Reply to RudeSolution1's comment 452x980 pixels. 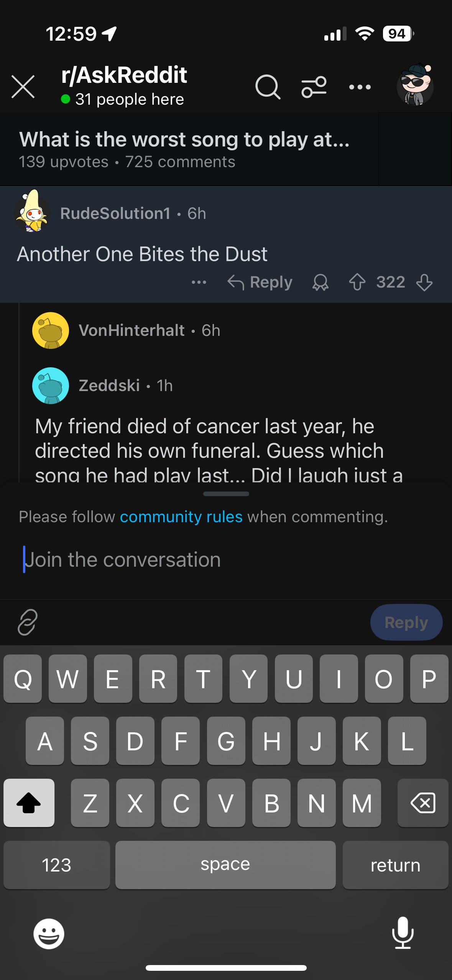click(260, 283)
